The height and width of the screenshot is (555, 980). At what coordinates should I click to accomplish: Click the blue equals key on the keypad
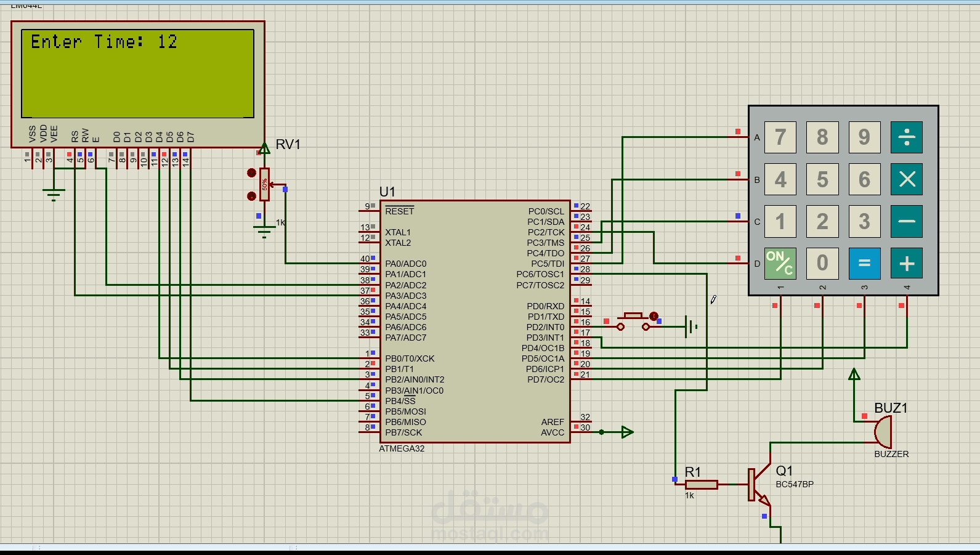(x=864, y=264)
